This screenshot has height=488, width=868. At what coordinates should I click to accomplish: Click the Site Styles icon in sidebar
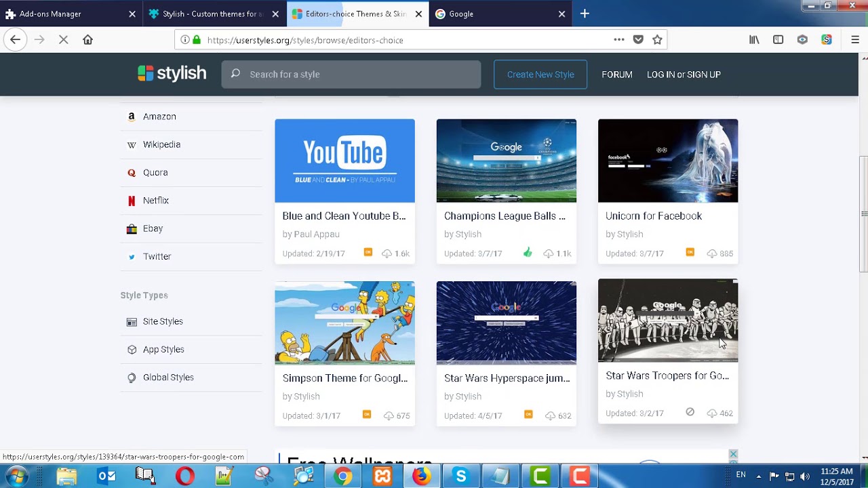click(132, 322)
